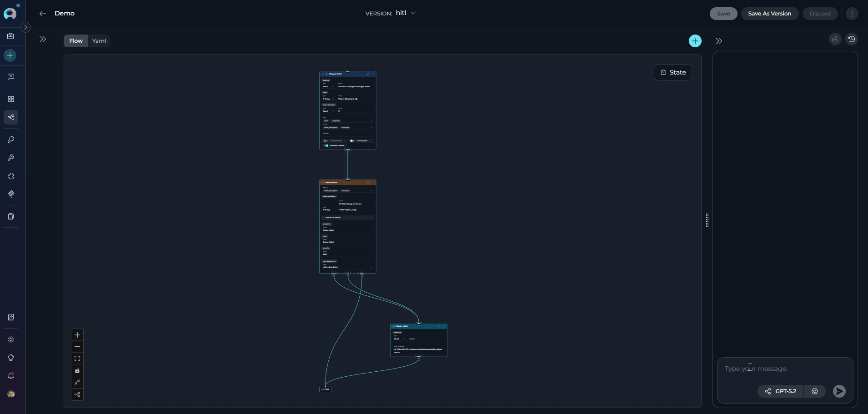Apply auto layout to flow nodes
Viewport: 868px width, 414px height.
click(x=77, y=394)
